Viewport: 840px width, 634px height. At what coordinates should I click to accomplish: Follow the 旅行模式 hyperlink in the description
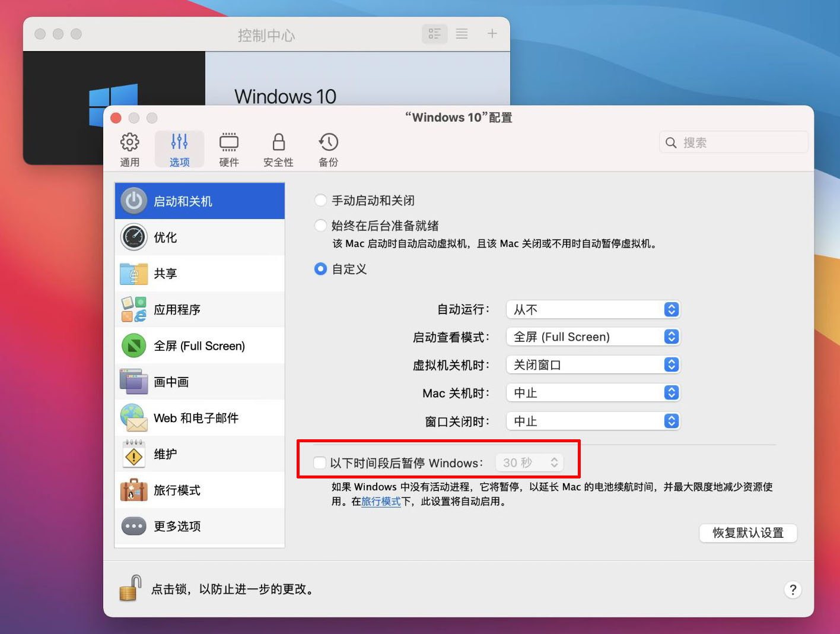(x=381, y=502)
